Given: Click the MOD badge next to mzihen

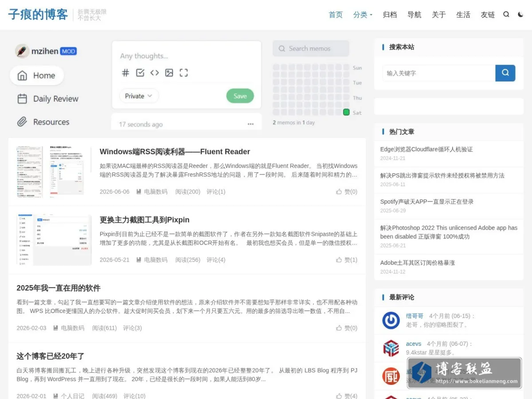Looking at the screenshot, I should 68,51.
